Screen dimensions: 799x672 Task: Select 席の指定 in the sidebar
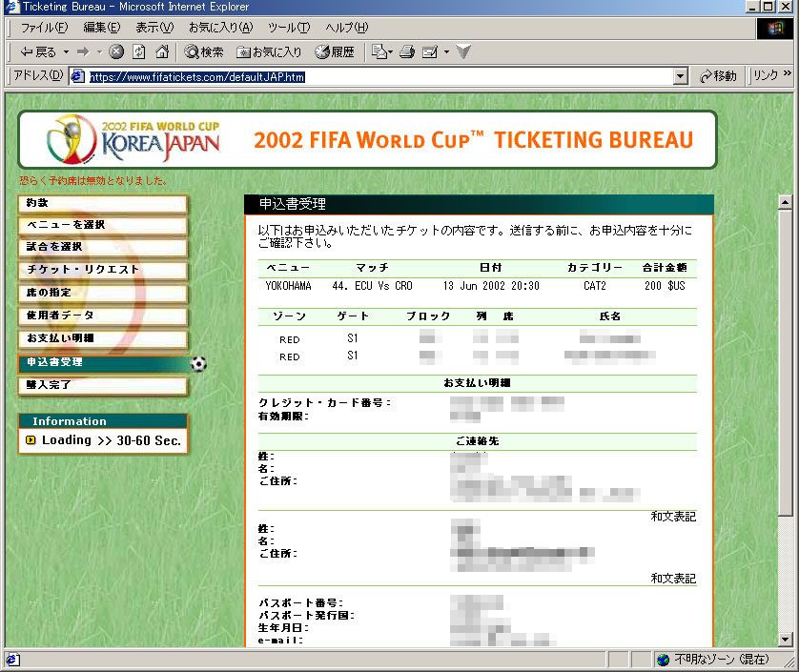pyautogui.click(x=103, y=293)
